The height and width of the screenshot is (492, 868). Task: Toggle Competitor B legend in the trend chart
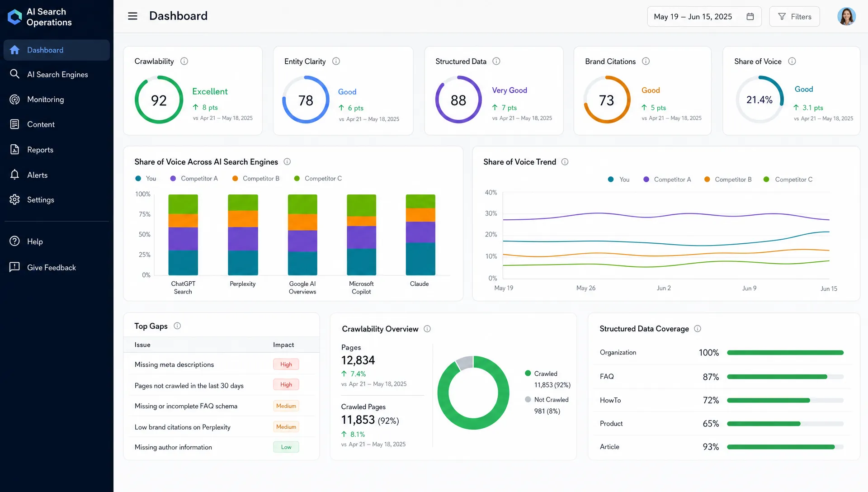[728, 180]
